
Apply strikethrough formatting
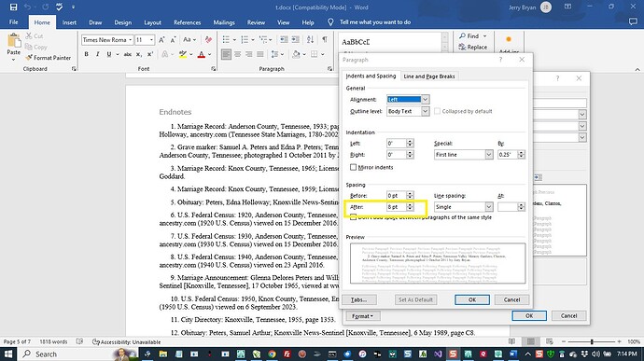(128, 54)
